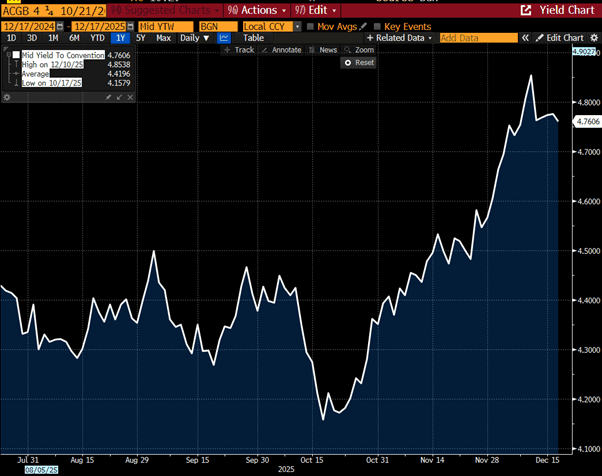Select the Low marker icon in legend

click(17, 83)
